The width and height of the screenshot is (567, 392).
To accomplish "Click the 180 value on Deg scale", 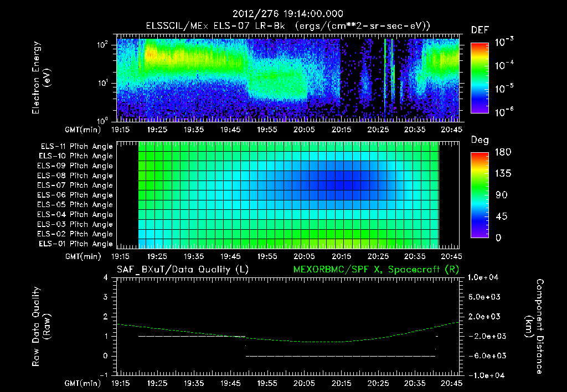I will [503, 152].
